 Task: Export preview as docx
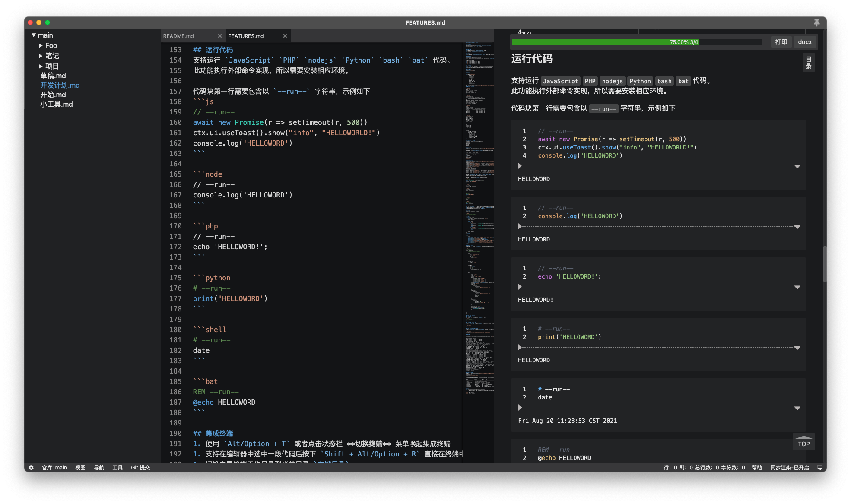click(805, 42)
